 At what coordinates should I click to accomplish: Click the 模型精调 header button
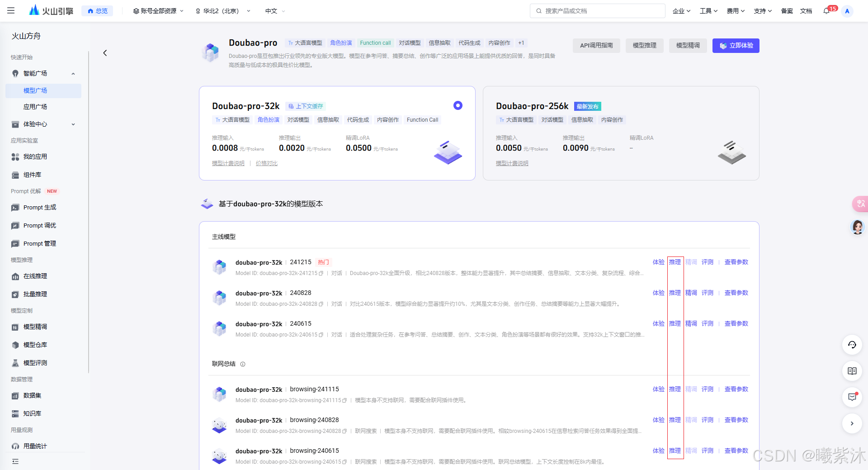coord(688,45)
